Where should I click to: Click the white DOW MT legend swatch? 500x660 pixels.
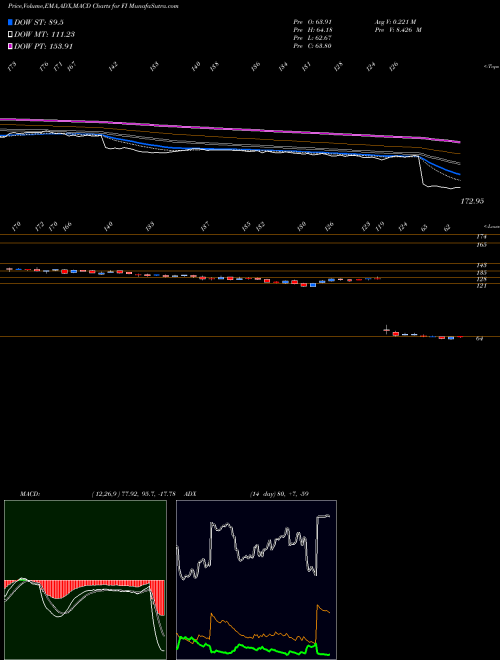tap(10, 35)
